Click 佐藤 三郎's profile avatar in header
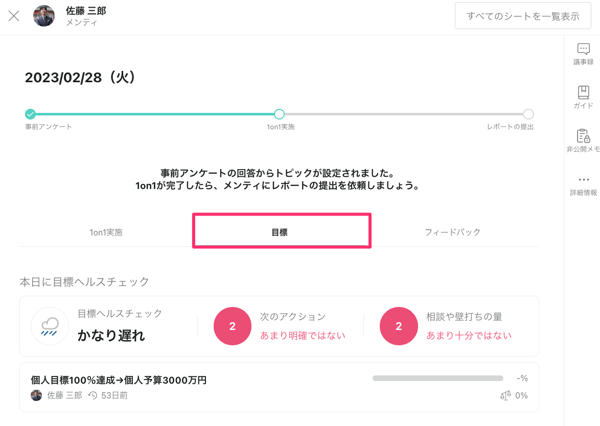This screenshot has height=426, width=600. click(44, 16)
